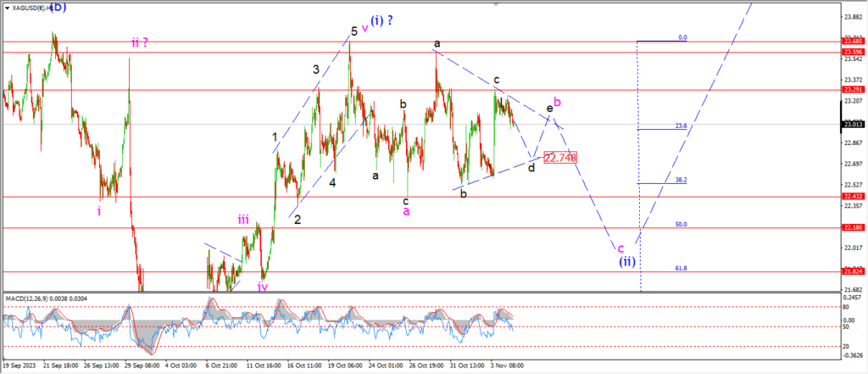Click the magenta a label below black c
Image resolution: width=868 pixels, height=374 pixels.
pyautogui.click(x=406, y=211)
